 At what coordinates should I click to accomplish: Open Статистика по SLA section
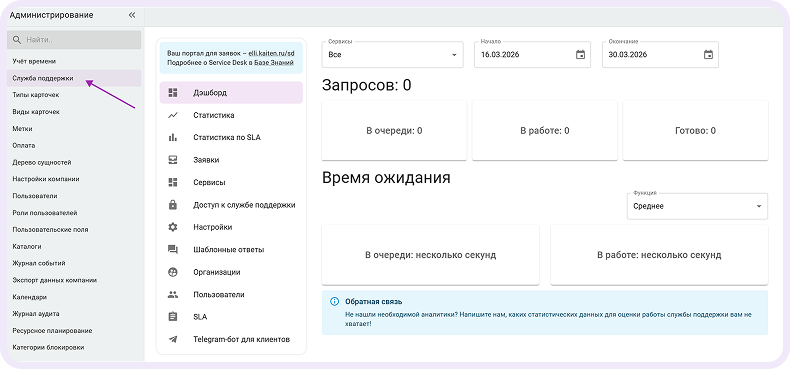(231, 137)
